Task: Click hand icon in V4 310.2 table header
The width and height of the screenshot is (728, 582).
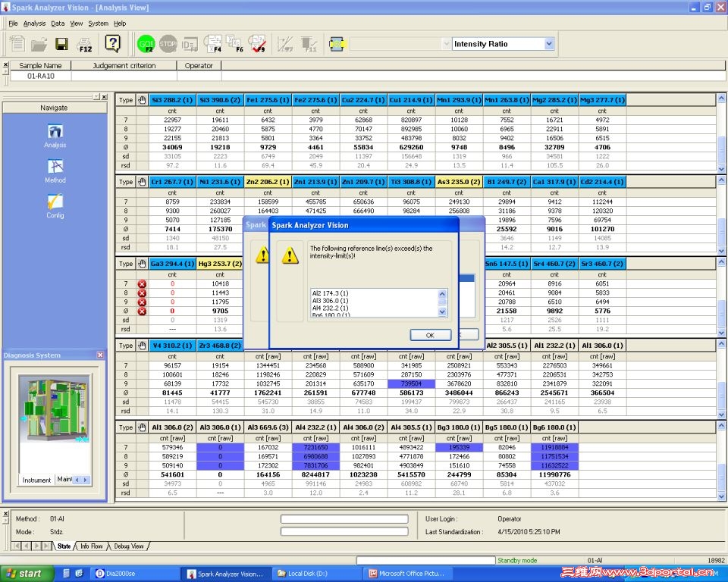Action: point(142,346)
